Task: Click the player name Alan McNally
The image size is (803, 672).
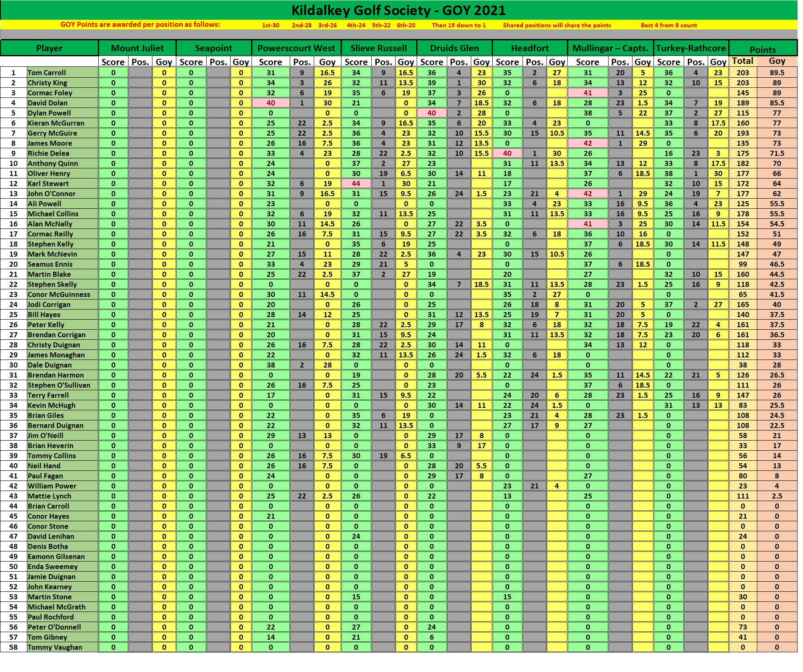Action: 50,224
